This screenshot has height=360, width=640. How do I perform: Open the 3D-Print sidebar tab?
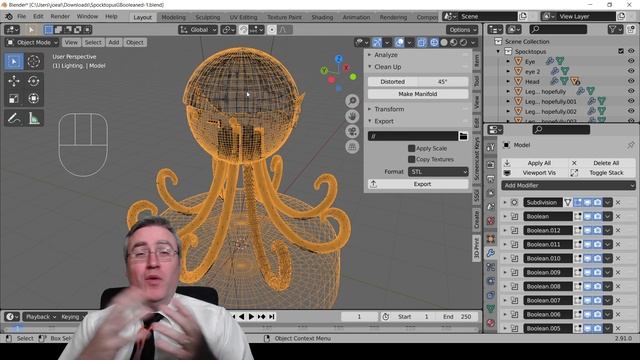point(476,248)
